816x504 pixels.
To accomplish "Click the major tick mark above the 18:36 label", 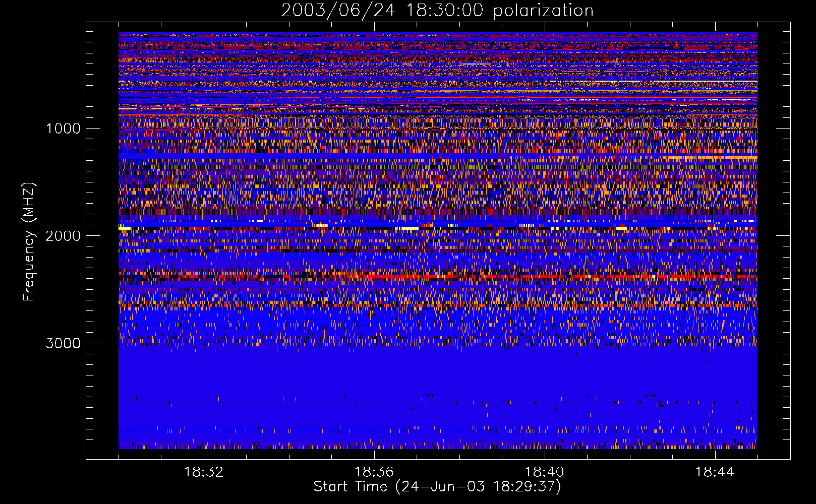I will (374, 454).
